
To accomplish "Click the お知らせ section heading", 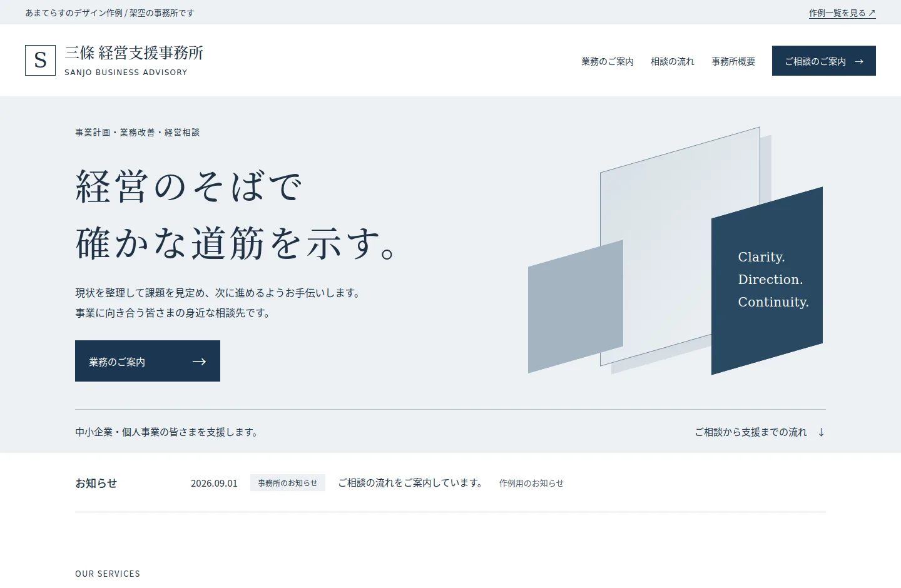I will pos(96,483).
